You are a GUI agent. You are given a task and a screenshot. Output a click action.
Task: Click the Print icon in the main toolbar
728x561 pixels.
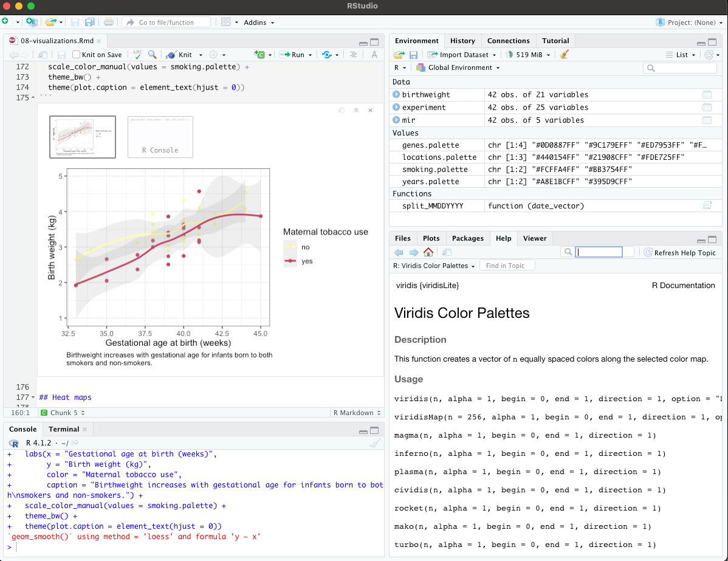(x=109, y=22)
